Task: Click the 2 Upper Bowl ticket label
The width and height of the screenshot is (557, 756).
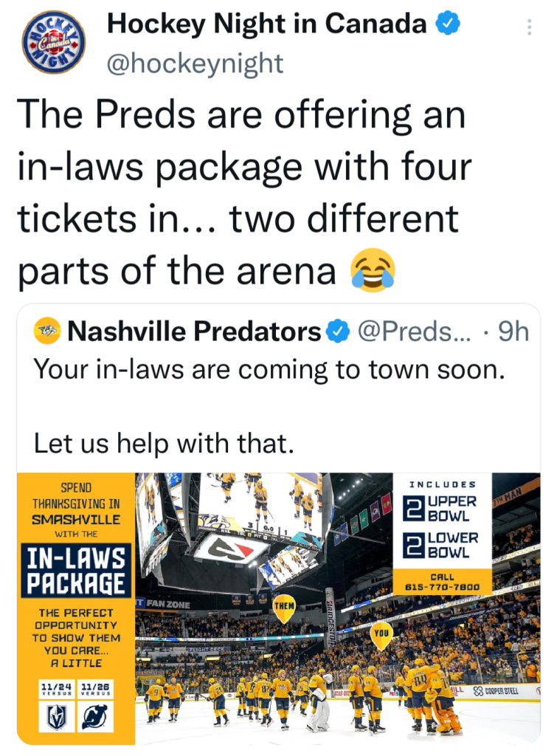Action: [x=441, y=507]
